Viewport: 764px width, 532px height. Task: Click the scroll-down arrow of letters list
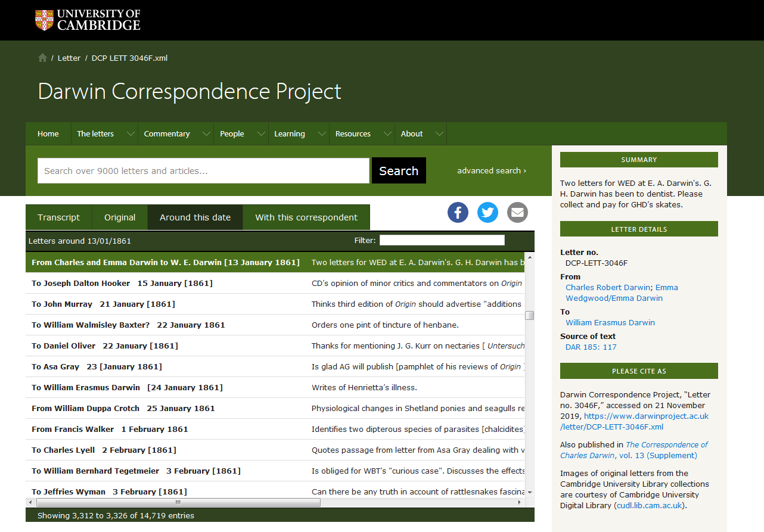(529, 493)
